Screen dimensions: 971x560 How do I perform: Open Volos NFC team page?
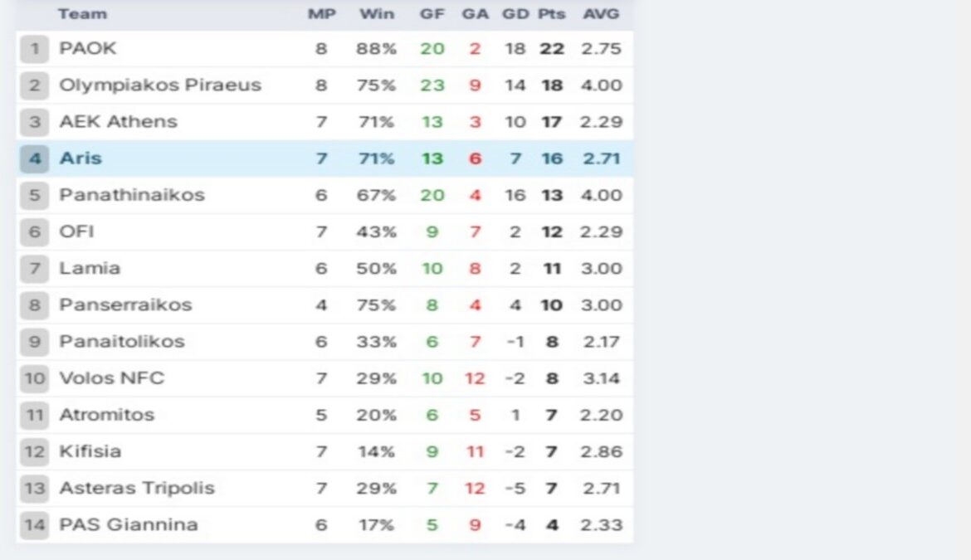click(112, 378)
